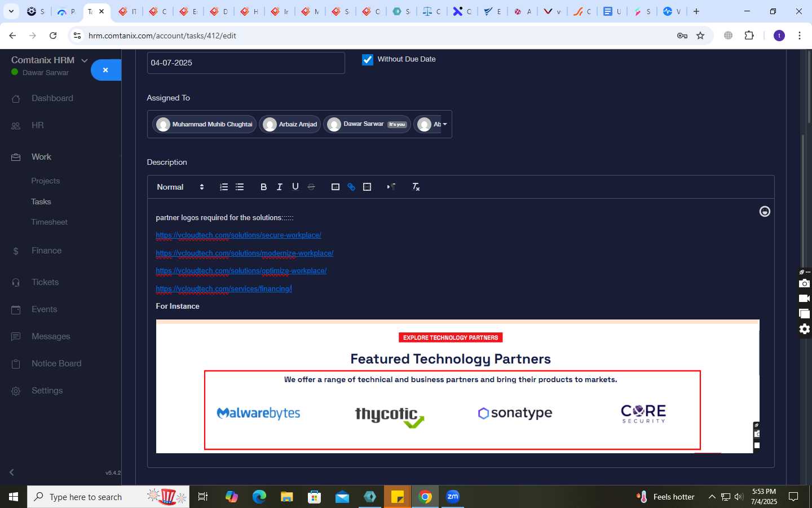812x508 pixels.
Task: Select Arbaiz Amjad assignee chip
Action: point(290,124)
